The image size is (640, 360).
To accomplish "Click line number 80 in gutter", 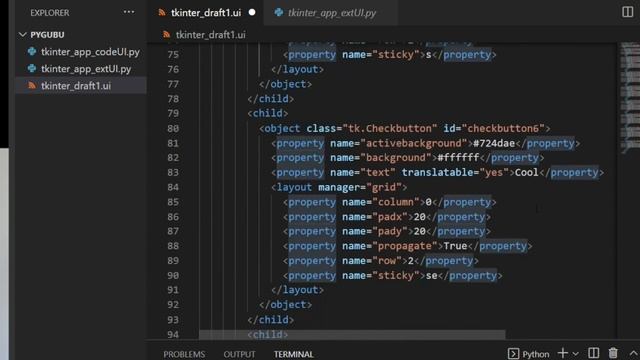I will coord(173,129).
